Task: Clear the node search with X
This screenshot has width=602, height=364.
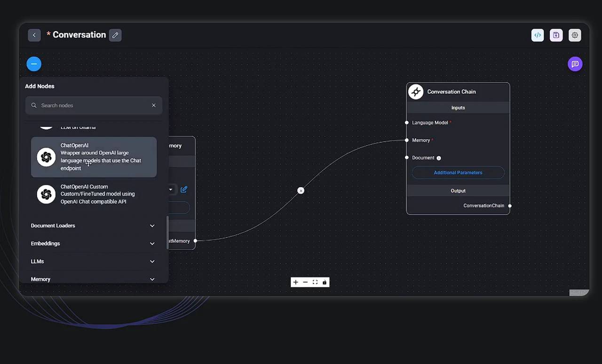Action: pos(154,105)
